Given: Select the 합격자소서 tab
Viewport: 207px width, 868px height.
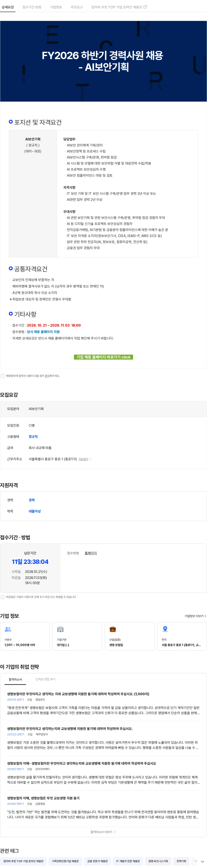Looking at the screenshot, I should point(15,679).
